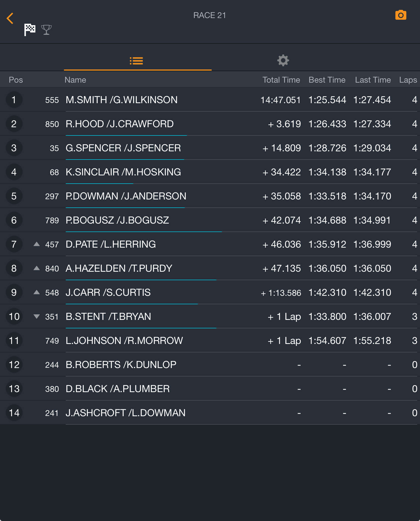Select the trophy icon
The height and width of the screenshot is (521, 420).
tap(46, 30)
